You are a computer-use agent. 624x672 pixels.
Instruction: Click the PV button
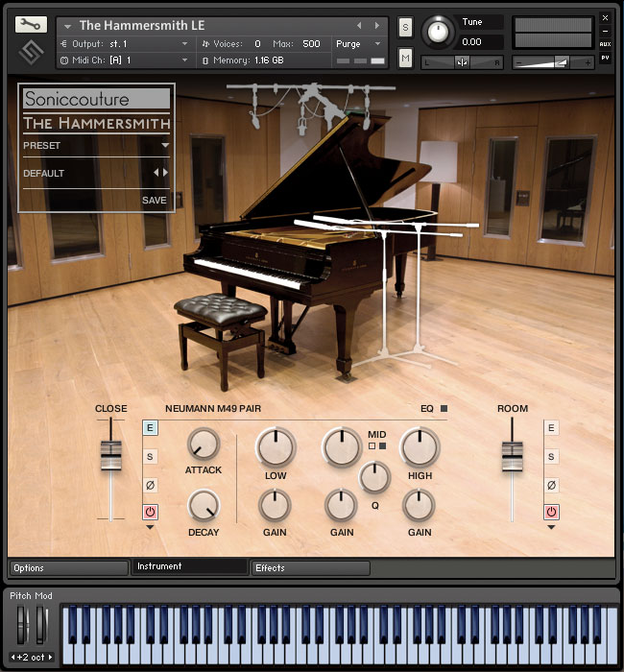[x=605, y=58]
